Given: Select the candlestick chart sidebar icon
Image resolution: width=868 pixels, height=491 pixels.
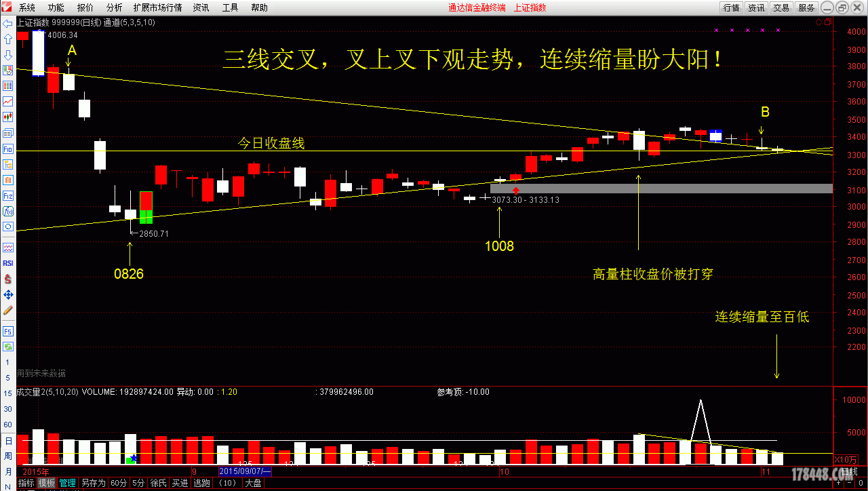Looking at the screenshot, I should [8, 117].
